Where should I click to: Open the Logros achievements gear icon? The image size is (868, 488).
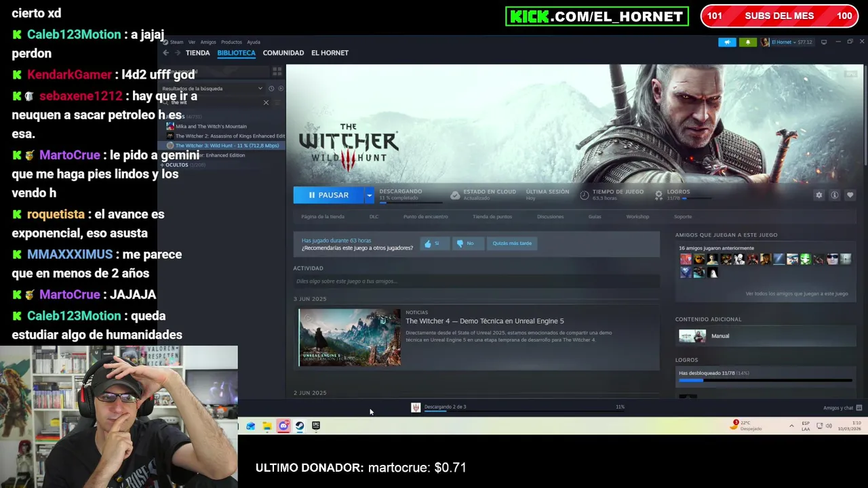[658, 195]
